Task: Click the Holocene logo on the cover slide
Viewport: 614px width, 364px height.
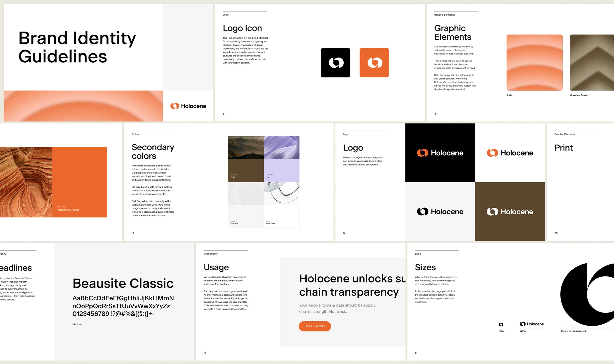Action: [188, 106]
